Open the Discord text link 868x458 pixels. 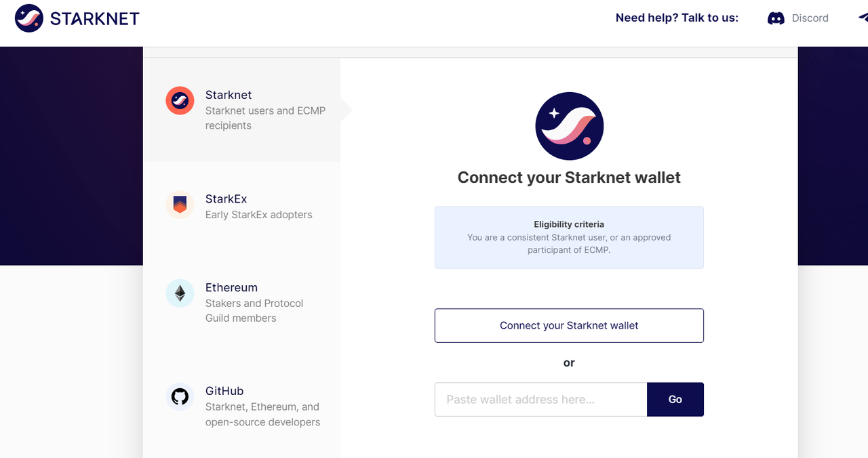[810, 18]
